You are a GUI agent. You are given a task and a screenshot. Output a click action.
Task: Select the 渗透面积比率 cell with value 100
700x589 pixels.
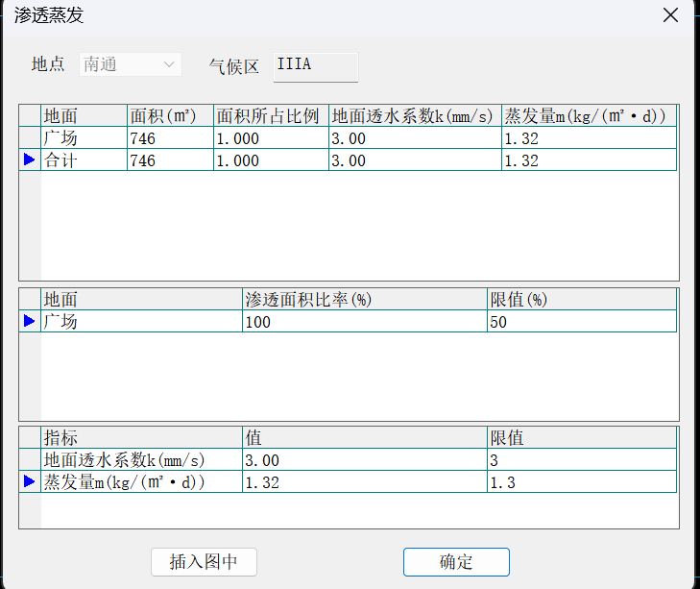364,322
